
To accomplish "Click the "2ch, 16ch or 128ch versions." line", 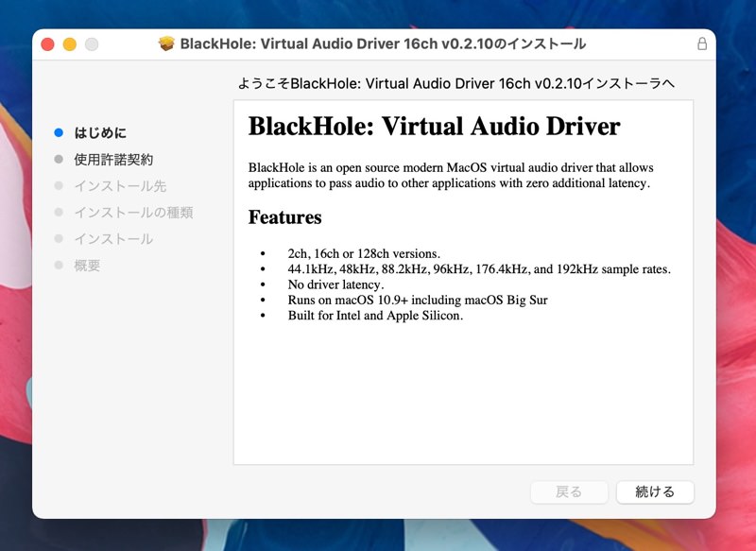I will pyautogui.click(x=364, y=253).
